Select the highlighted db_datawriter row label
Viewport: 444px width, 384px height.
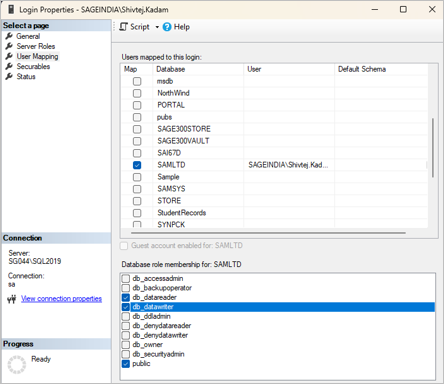pyautogui.click(x=153, y=307)
